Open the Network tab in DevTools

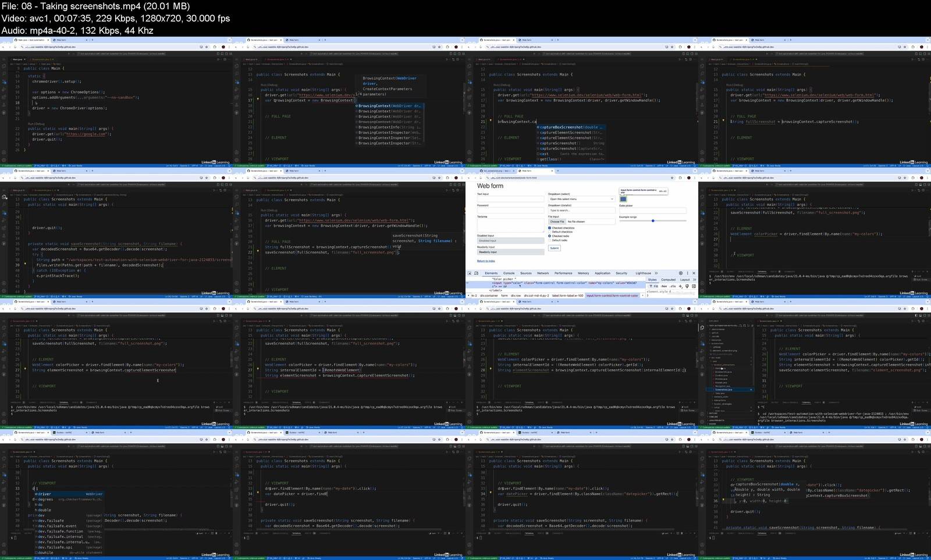(543, 273)
